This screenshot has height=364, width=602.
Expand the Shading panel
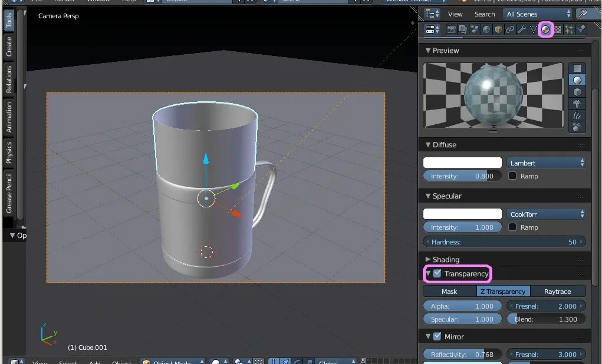click(x=427, y=259)
